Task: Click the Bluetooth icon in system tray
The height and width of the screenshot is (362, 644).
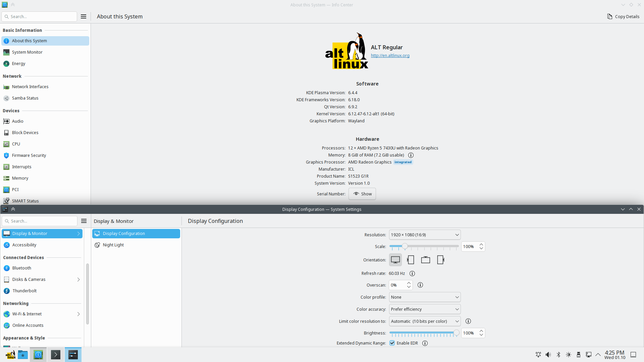Action: pyautogui.click(x=558, y=355)
